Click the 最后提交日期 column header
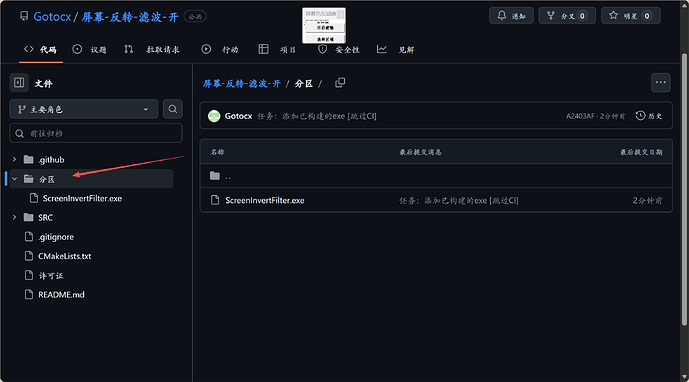Image resolution: width=689 pixels, height=382 pixels. [x=641, y=152]
